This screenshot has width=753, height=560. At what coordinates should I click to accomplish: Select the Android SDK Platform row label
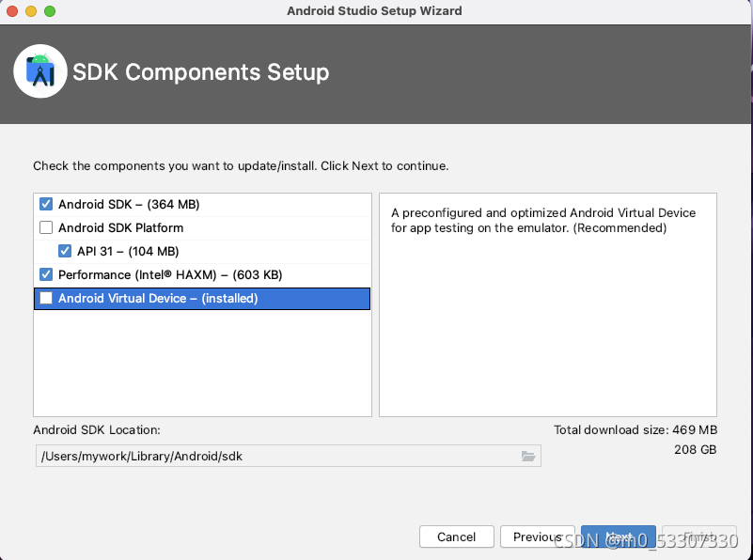120,227
